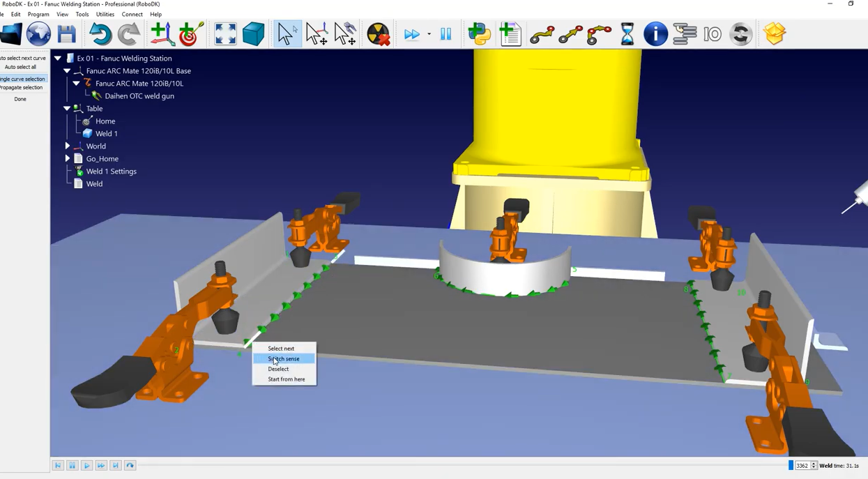
Task: Activate the move reference frame cursor tool
Action: tap(316, 33)
